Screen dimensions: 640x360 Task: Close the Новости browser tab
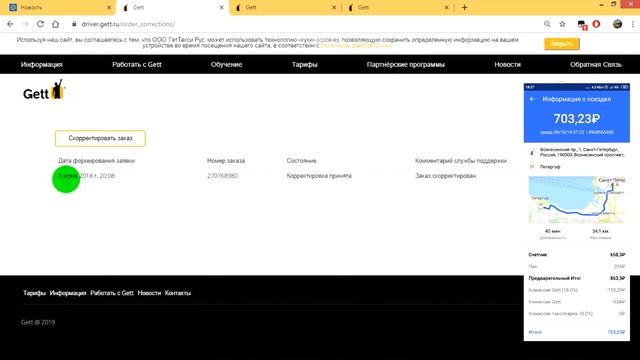[x=109, y=7]
